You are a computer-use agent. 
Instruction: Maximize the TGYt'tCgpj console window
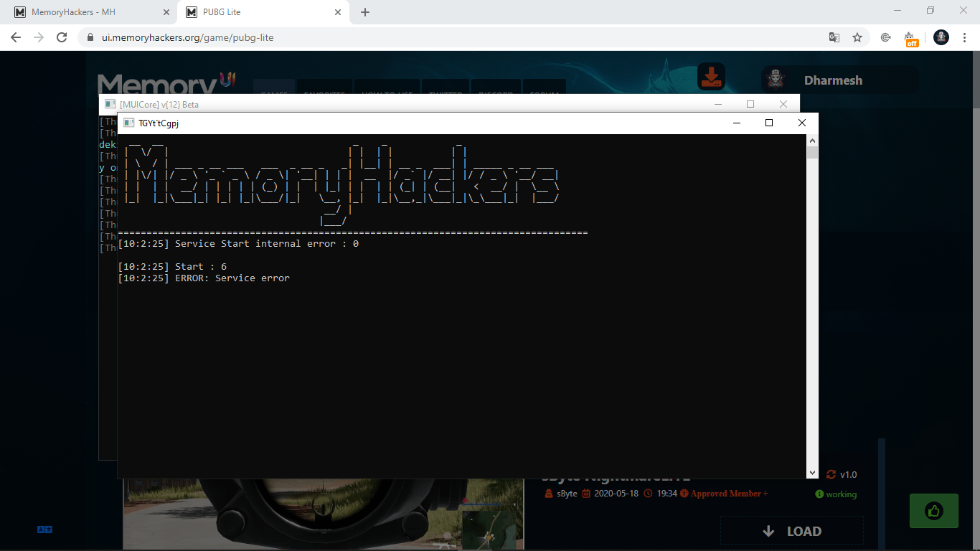pyautogui.click(x=769, y=123)
